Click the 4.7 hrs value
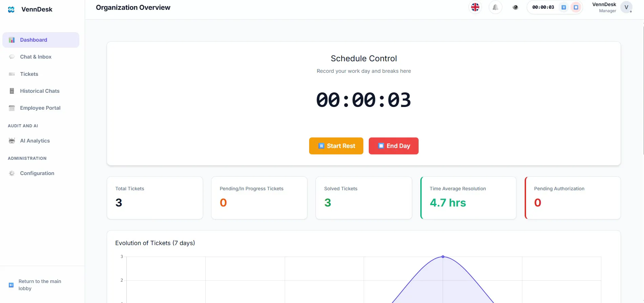The image size is (644, 303). (448, 203)
